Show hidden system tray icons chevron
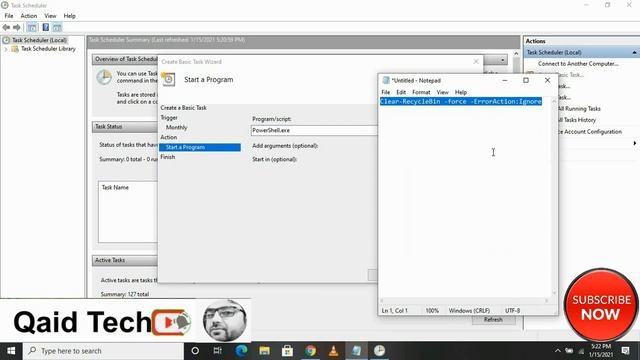This screenshot has width=640, height=360. [x=557, y=351]
